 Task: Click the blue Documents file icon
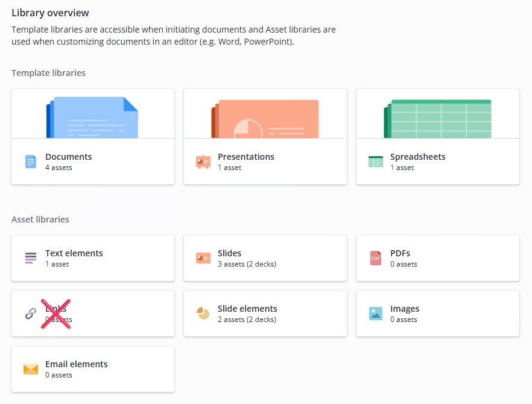[31, 162]
